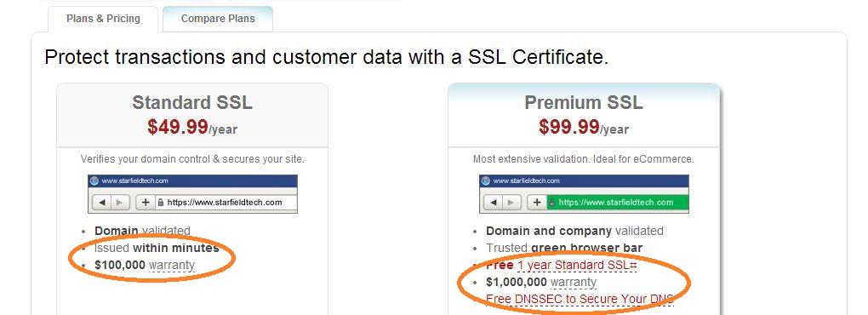Click plus icon in Premium SSL browser image
Screen dimensions: 868x315
tap(537, 203)
